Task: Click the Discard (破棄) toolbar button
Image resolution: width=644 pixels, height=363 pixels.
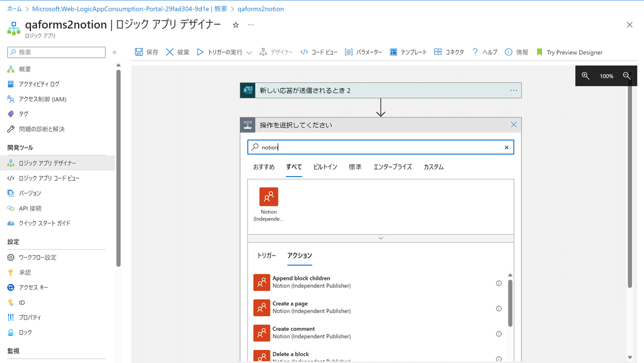Action: (178, 52)
